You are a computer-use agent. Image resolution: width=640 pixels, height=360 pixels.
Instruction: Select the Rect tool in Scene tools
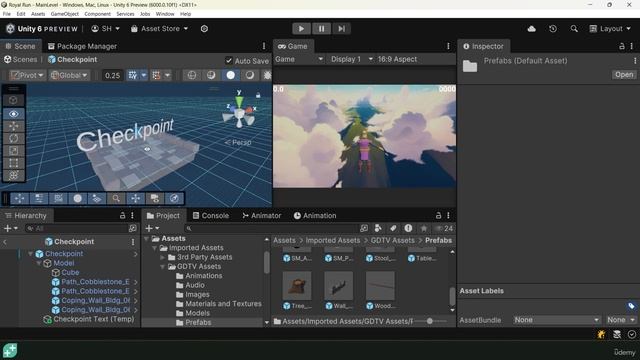click(x=13, y=163)
